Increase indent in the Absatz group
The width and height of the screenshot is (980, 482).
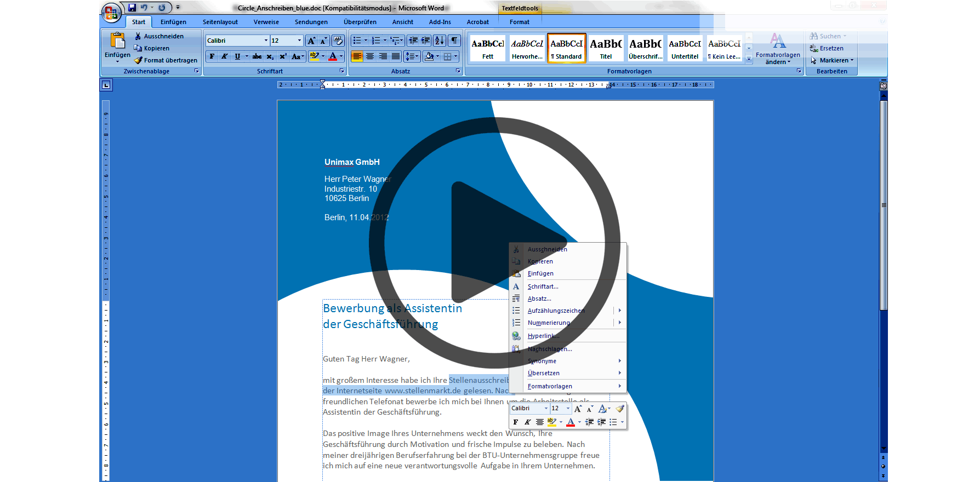point(425,41)
